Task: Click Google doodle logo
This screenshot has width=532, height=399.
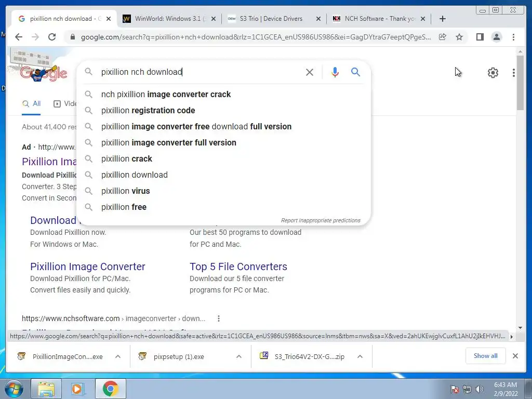Action: point(44,73)
